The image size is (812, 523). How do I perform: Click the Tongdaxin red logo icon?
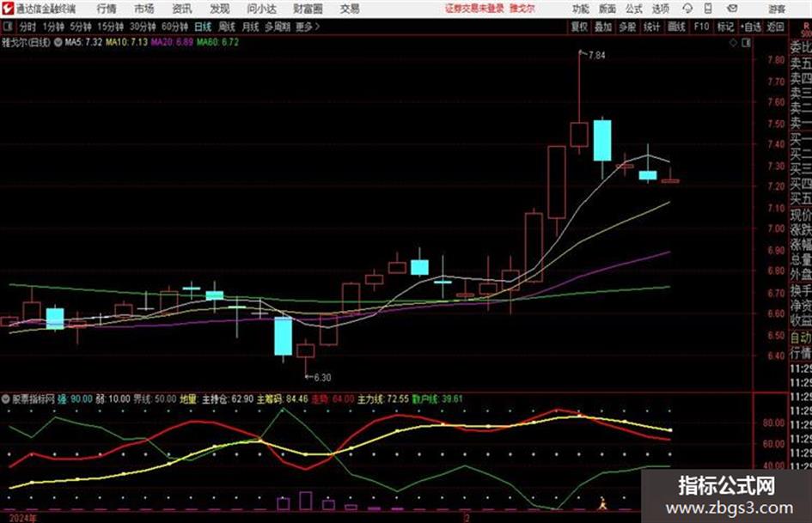click(x=7, y=9)
